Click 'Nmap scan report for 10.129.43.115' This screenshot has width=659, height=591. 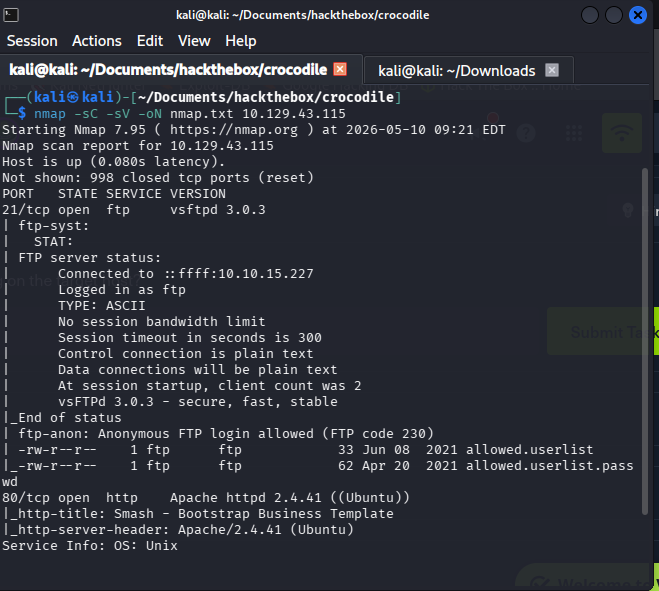click(138, 146)
